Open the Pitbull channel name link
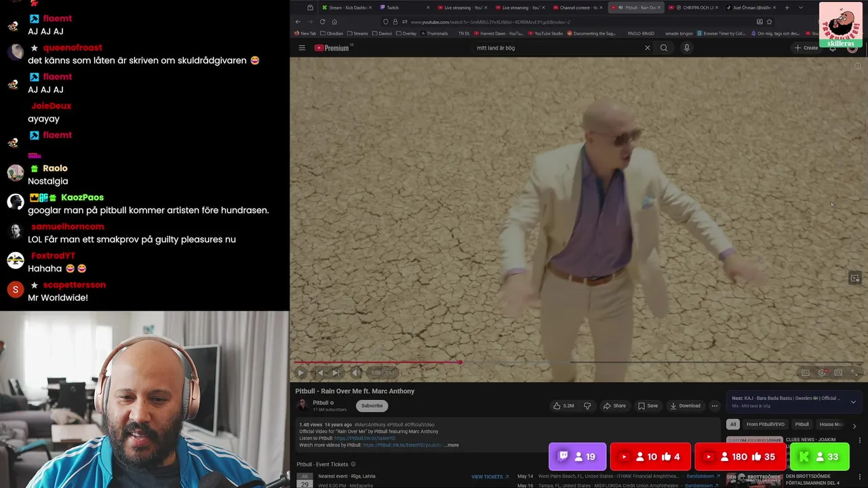 320,403
